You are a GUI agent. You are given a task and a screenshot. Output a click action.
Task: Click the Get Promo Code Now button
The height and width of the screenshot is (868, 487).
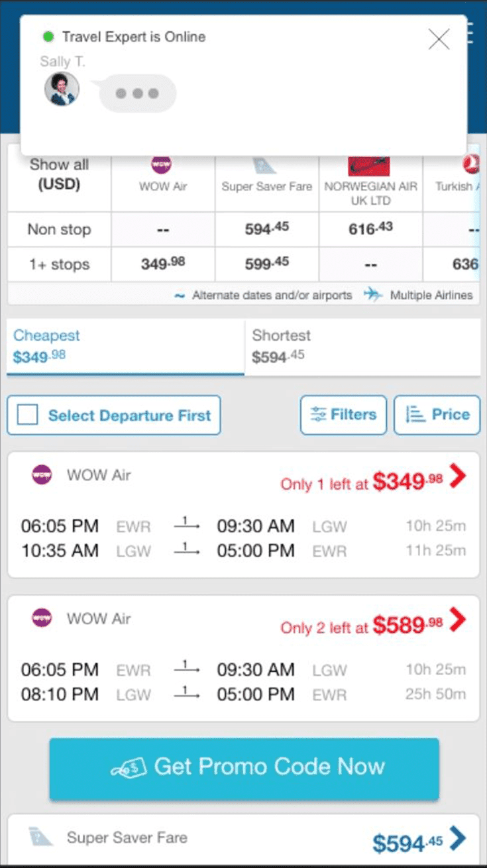coord(244,768)
